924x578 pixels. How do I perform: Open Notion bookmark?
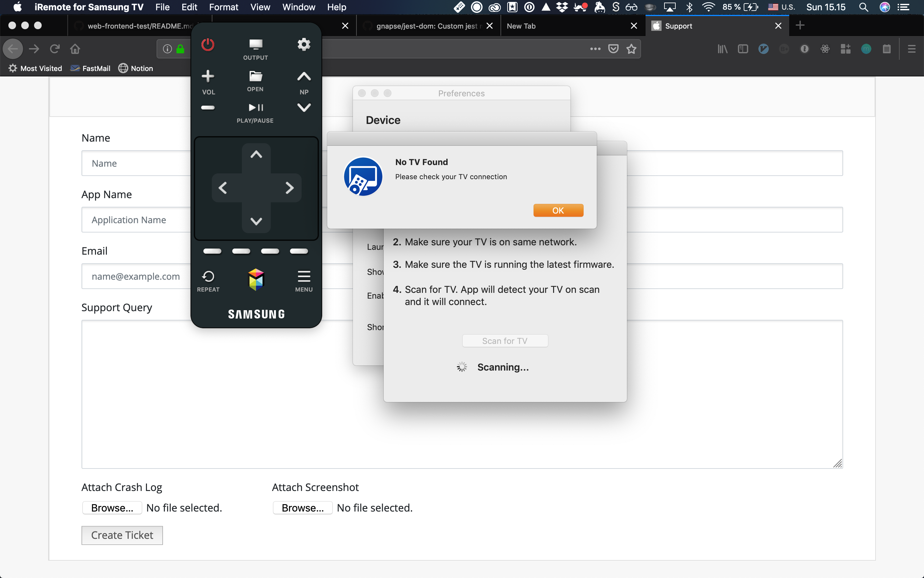click(135, 68)
